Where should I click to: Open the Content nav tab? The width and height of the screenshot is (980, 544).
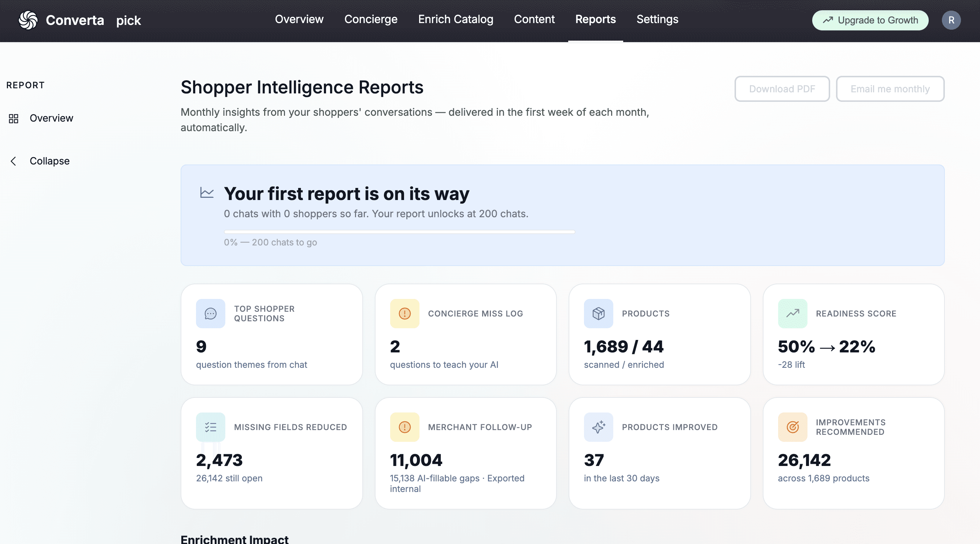click(x=534, y=19)
